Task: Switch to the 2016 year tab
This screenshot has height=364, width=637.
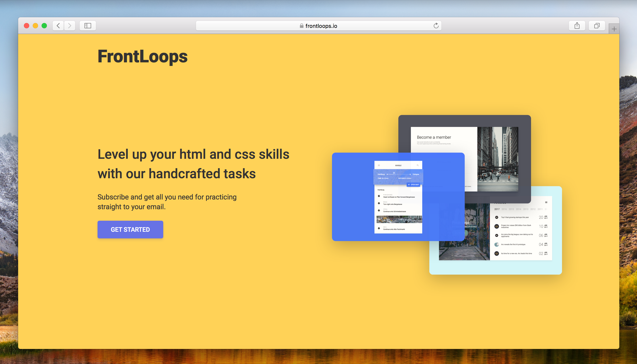Action: [504, 209]
